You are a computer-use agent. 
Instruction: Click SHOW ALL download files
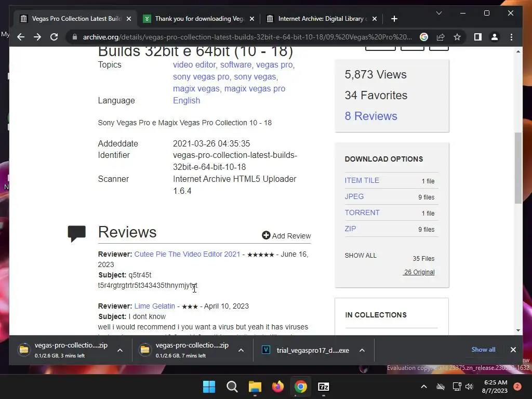point(361,256)
